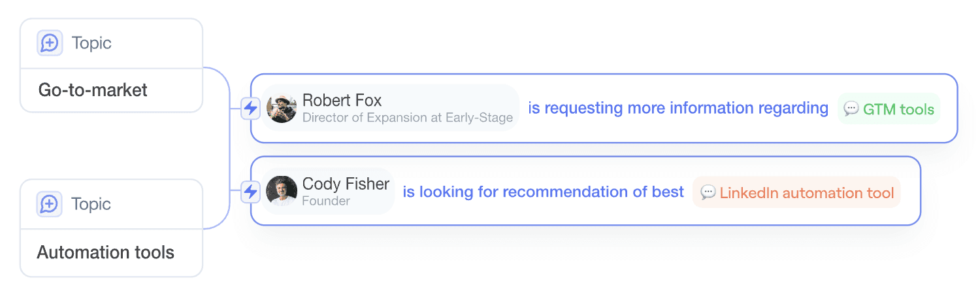980x293 pixels.
Task: Click speech bubble icon in LinkedIn automation tag
Action: pos(708,192)
